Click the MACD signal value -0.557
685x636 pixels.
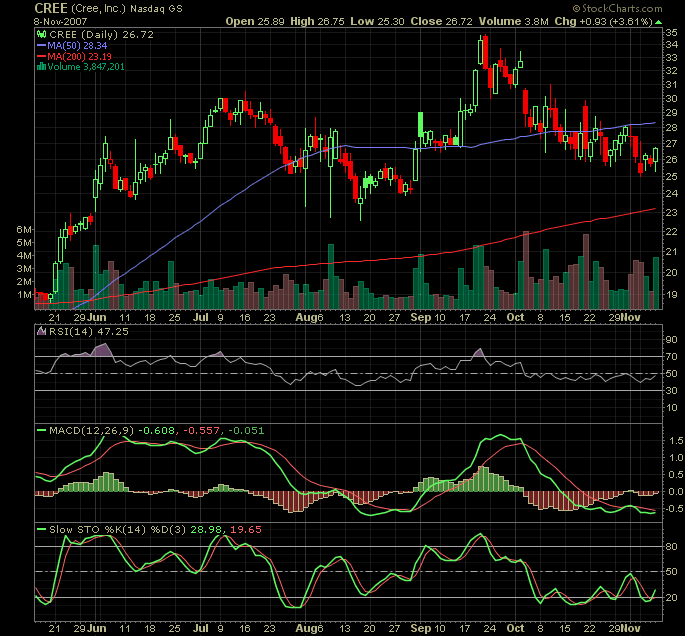(x=201, y=431)
